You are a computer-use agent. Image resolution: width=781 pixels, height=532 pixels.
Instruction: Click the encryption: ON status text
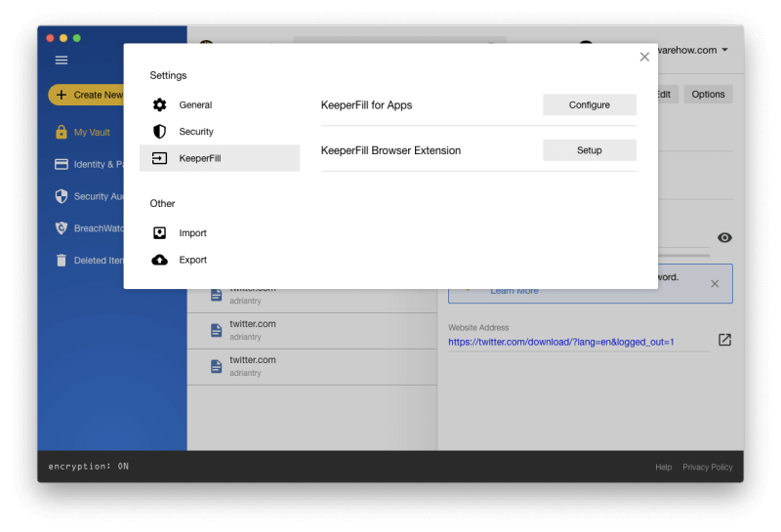coord(89,467)
